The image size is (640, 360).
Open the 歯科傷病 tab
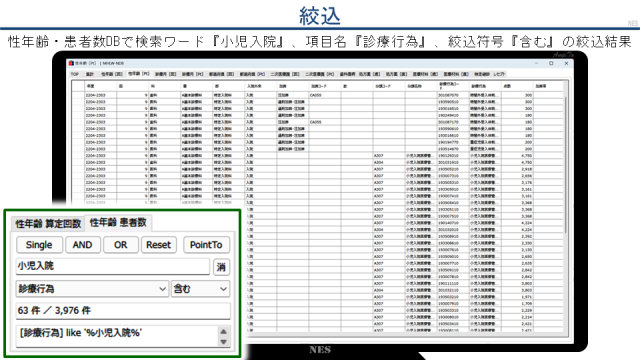pyautogui.click(x=347, y=74)
